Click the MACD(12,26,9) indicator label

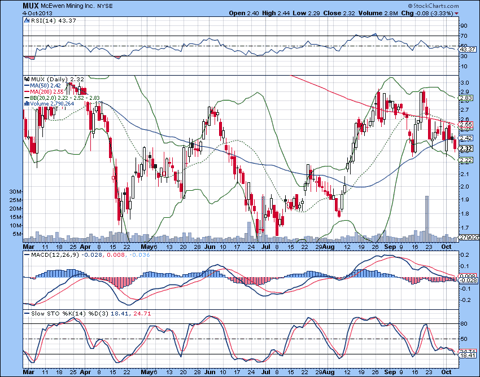(x=55, y=255)
